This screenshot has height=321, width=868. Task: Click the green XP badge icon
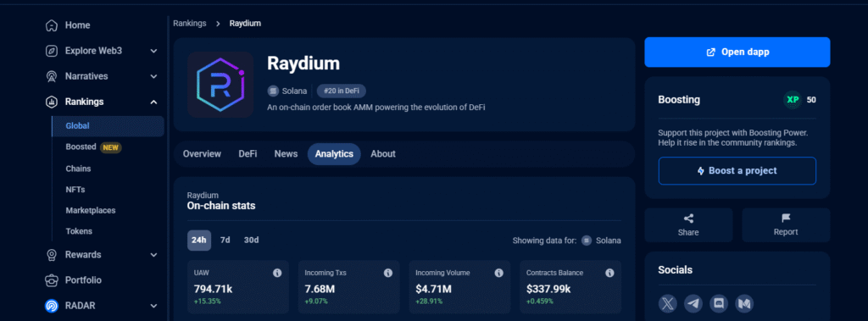(x=793, y=100)
